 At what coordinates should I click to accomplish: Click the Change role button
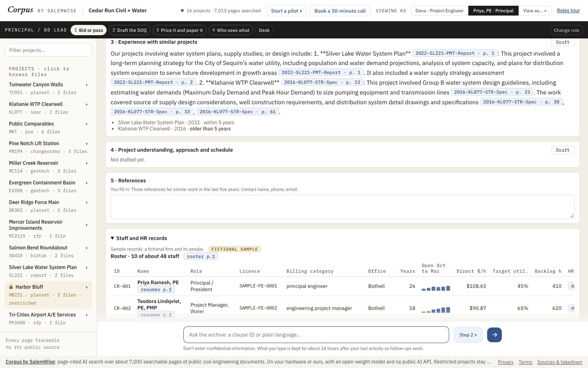[566, 30]
